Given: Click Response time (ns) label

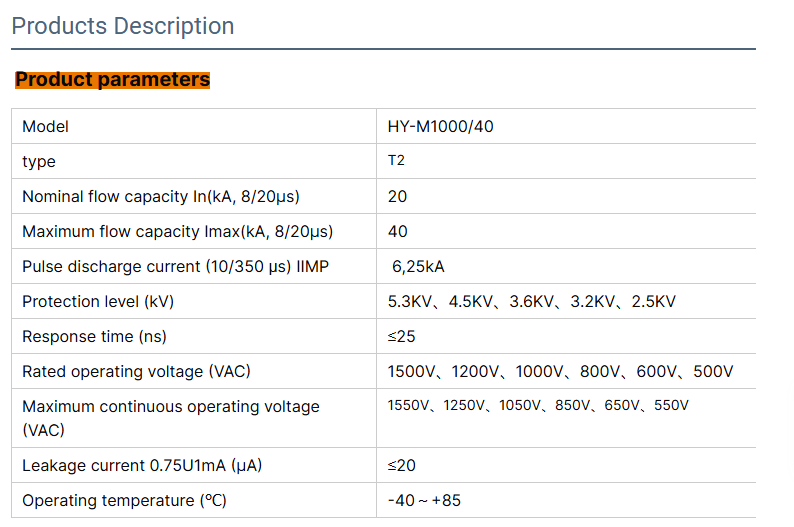Looking at the screenshot, I should click(94, 337).
